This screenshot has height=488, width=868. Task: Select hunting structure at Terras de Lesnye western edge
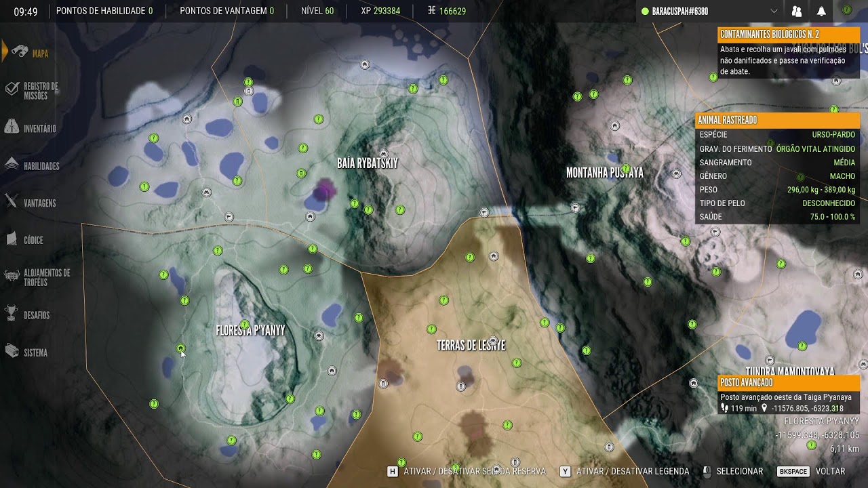[x=384, y=384]
